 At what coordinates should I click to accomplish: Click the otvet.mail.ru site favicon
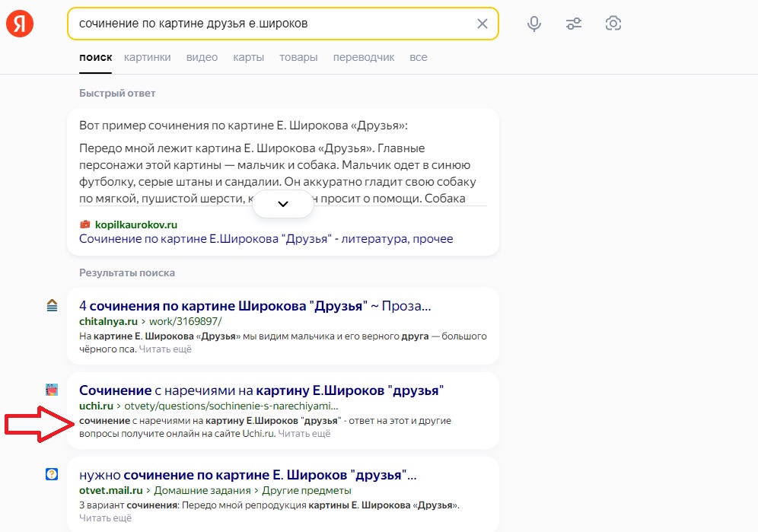coord(52,474)
